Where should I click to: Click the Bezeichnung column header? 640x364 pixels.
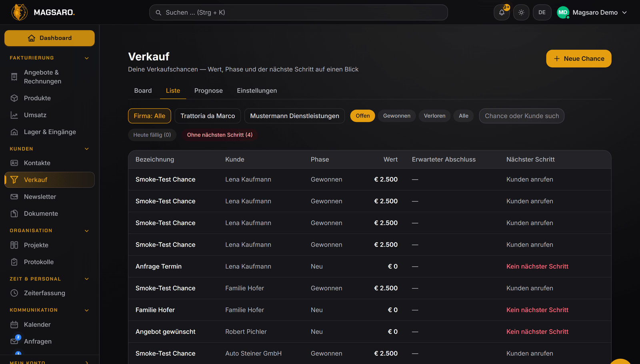tap(155, 159)
